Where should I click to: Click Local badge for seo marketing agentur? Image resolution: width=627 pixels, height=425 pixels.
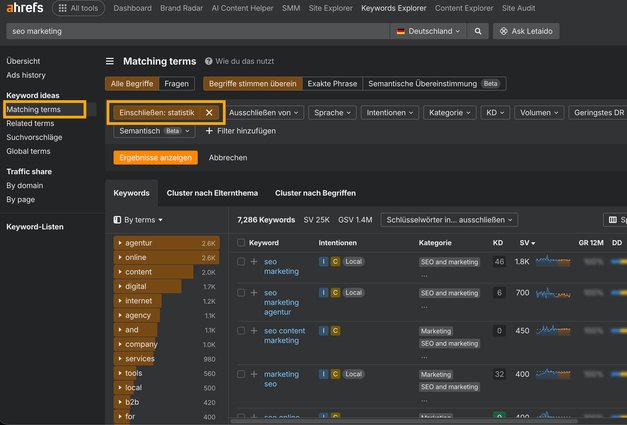(353, 293)
